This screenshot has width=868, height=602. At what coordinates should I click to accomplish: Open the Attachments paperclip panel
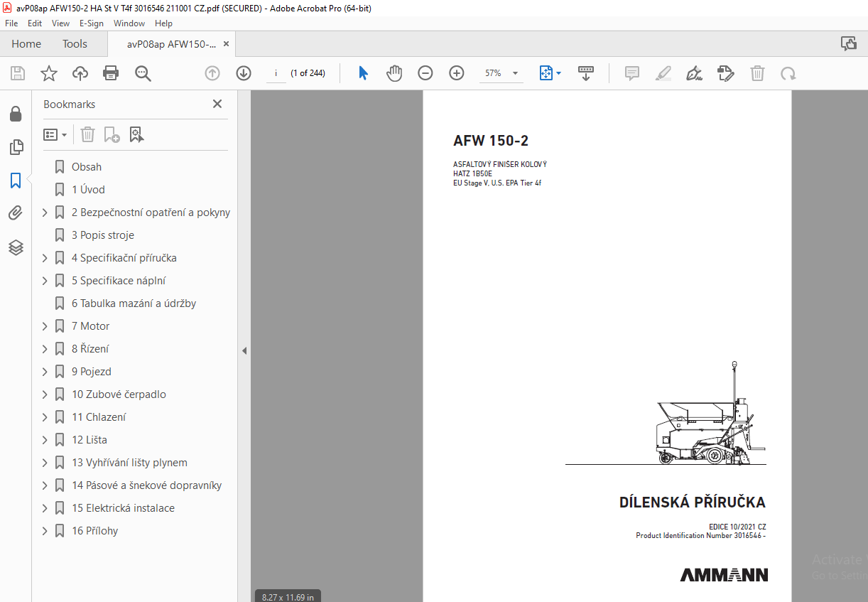[x=16, y=213]
